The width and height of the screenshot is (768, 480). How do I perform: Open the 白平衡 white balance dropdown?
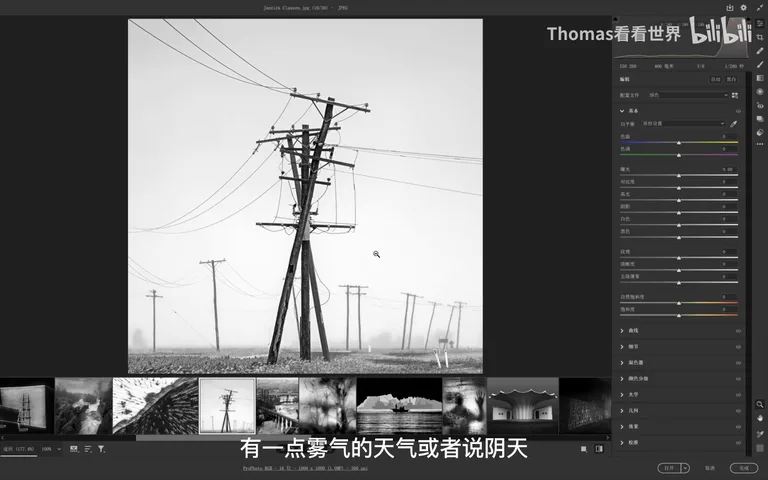pos(683,123)
